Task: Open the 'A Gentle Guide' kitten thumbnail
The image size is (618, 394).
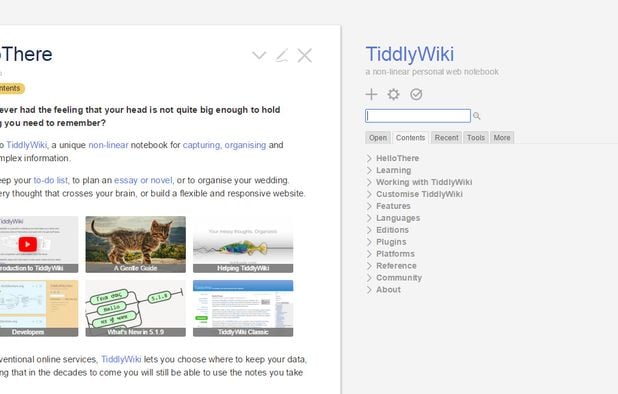Action: [136, 244]
